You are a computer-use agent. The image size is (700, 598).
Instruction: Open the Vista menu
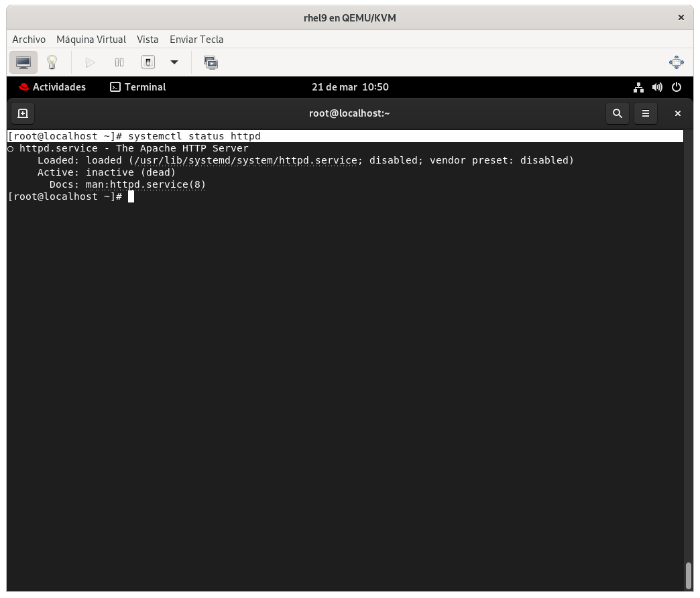coord(148,40)
